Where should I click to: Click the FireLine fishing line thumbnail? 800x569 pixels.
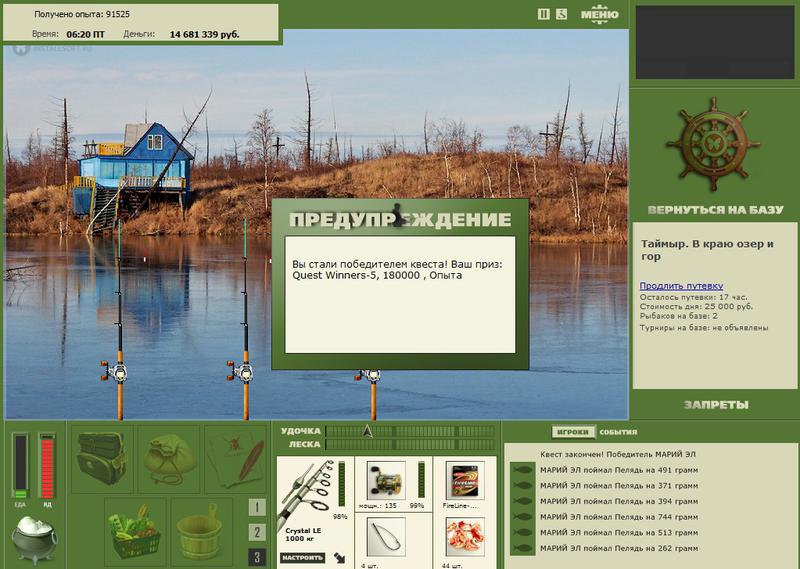pyautogui.click(x=465, y=480)
